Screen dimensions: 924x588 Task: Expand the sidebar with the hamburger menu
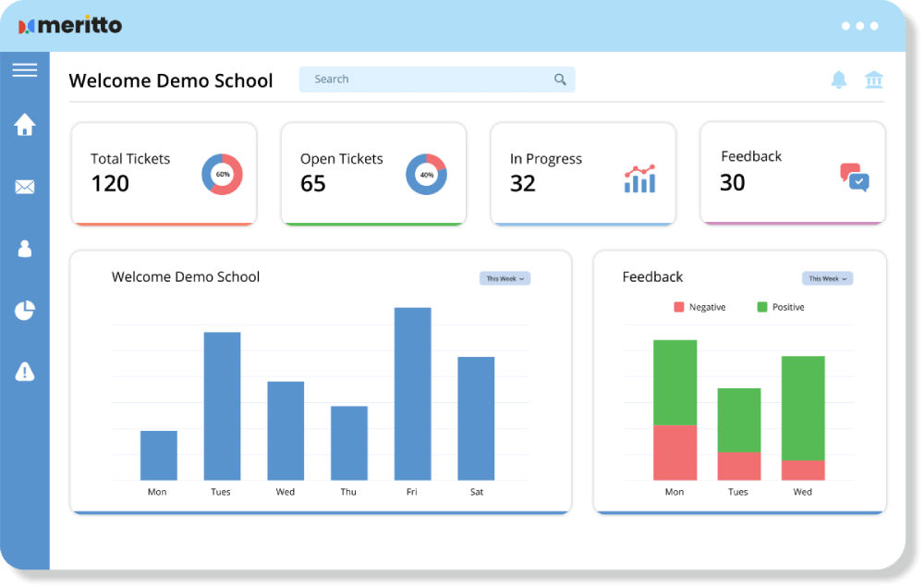point(25,69)
